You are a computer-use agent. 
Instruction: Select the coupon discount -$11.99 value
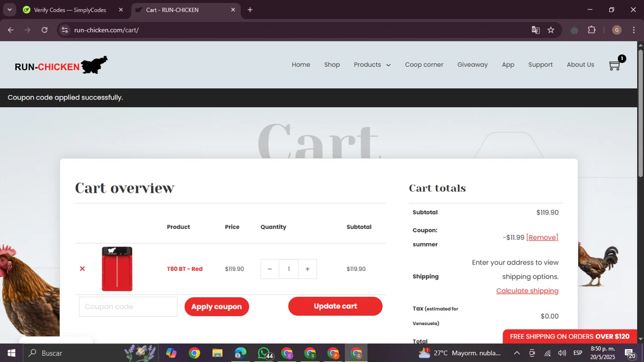(513, 237)
